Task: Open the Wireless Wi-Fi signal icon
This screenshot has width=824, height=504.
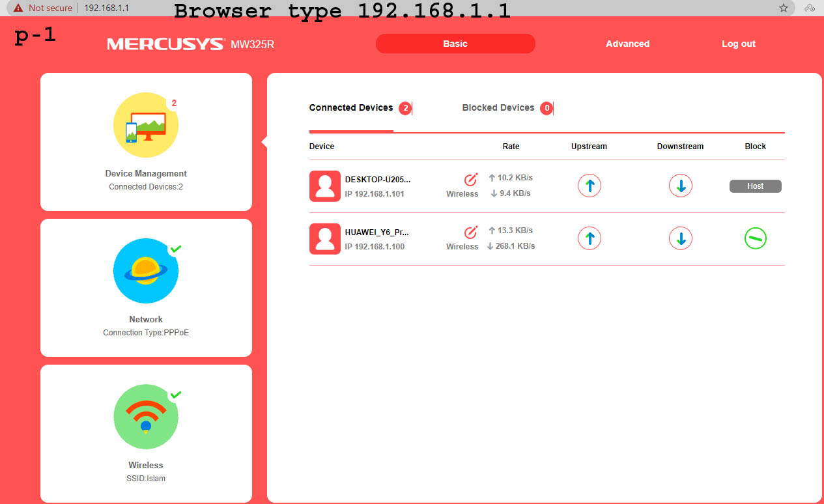Action: [146, 417]
